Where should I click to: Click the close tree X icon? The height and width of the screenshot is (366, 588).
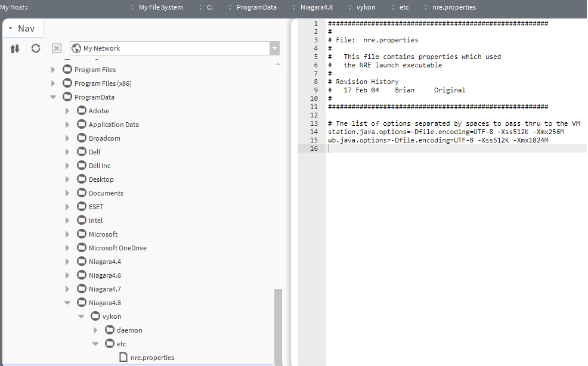pyautogui.click(x=56, y=48)
